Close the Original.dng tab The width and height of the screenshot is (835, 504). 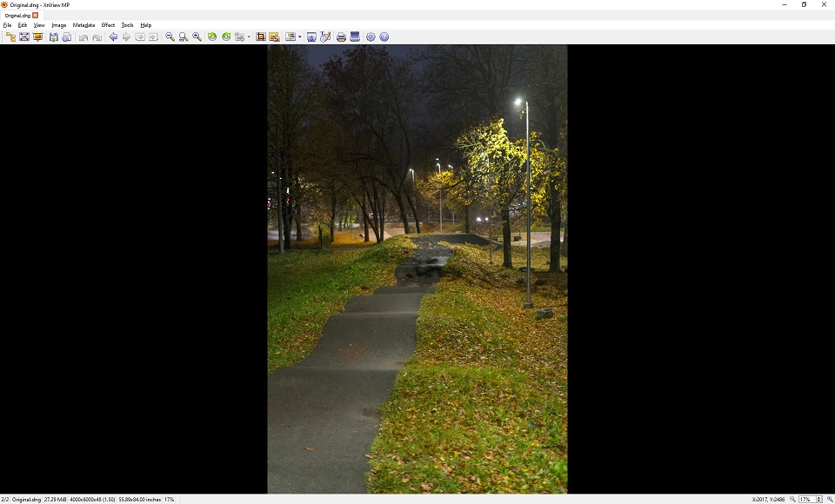(x=35, y=16)
